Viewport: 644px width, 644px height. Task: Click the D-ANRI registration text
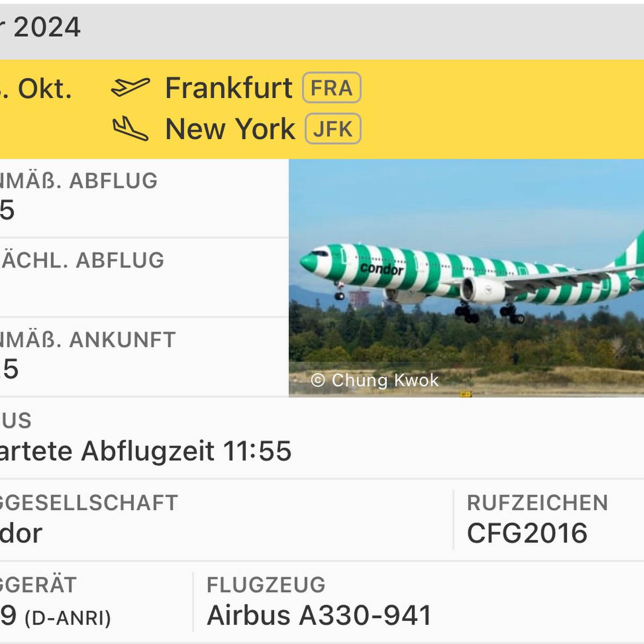tap(68, 618)
